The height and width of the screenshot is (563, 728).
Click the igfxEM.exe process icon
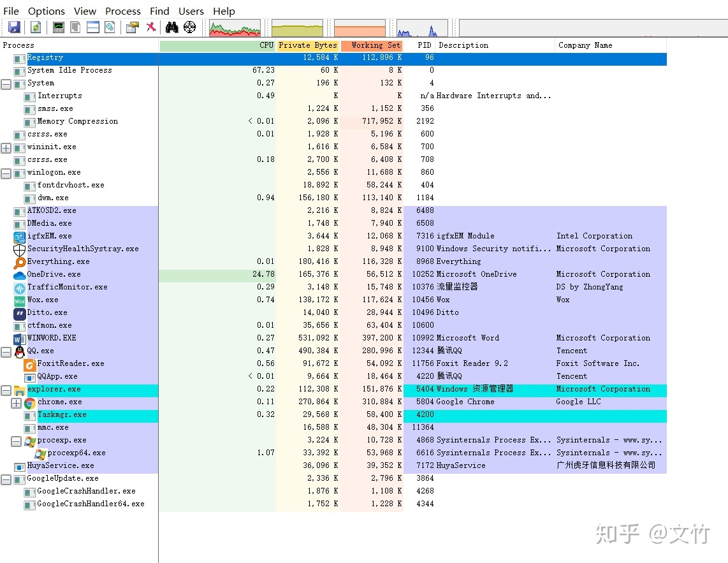point(20,237)
